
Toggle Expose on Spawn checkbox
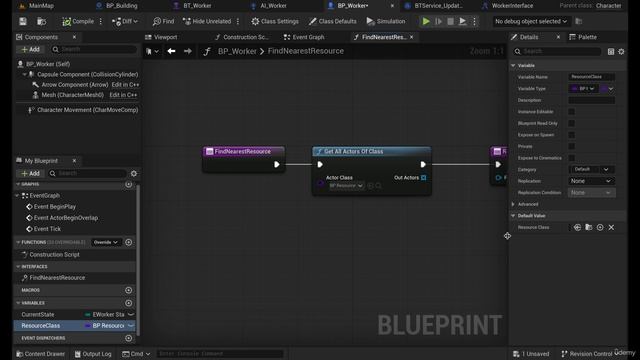coord(571,135)
